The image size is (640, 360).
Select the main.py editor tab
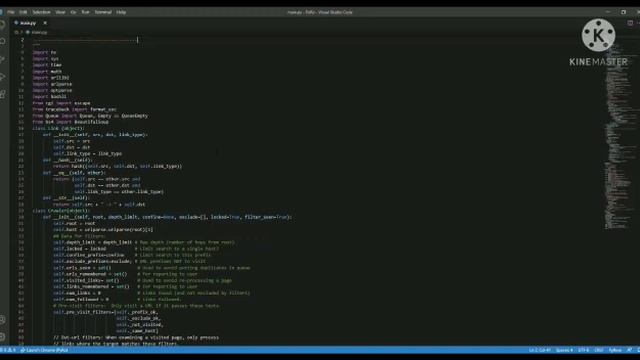[29, 23]
